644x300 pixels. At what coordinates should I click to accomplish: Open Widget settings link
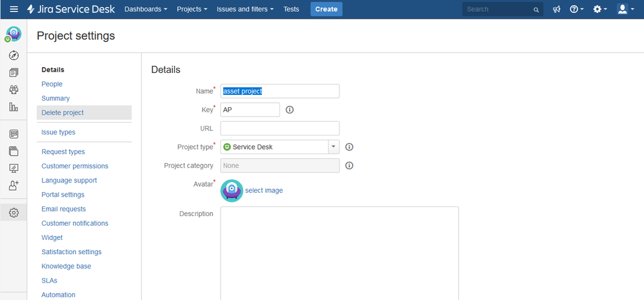[52, 237]
